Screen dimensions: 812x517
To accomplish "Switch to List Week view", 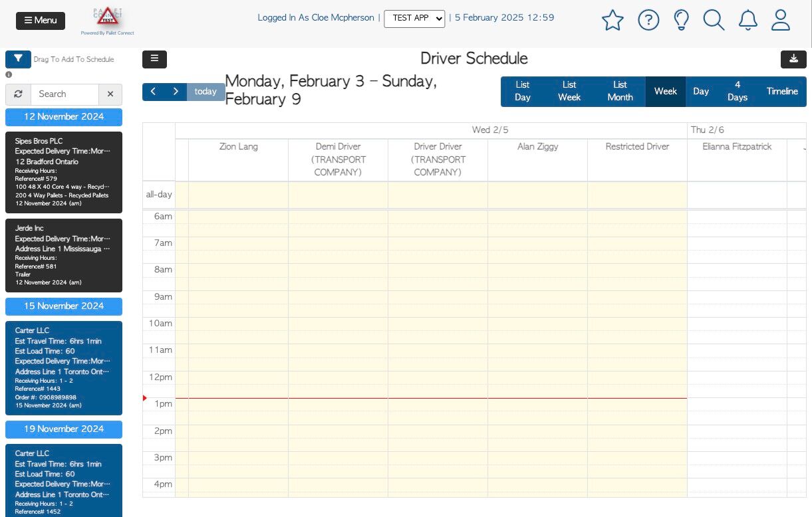I will pyautogui.click(x=569, y=91).
